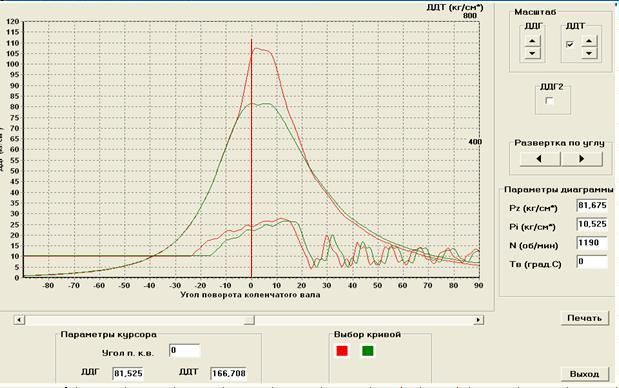Decrease ДДГ scale with down arrow

(532, 53)
